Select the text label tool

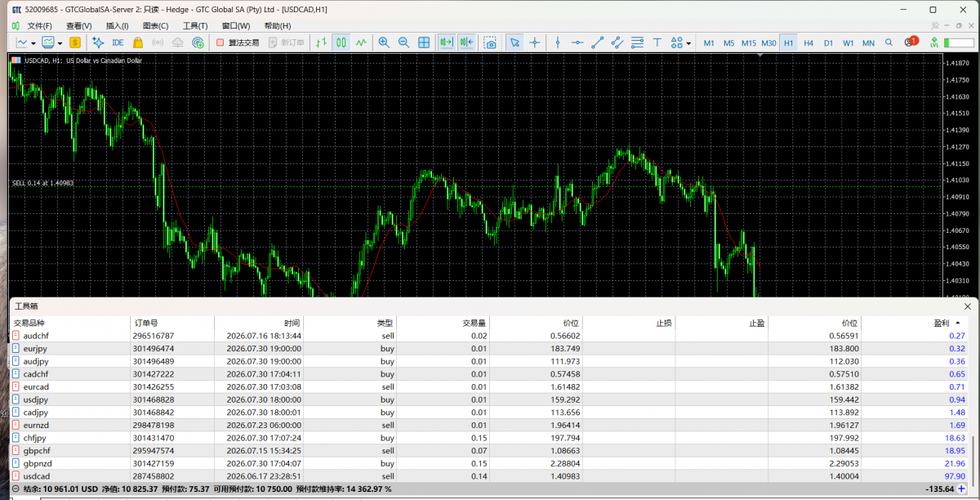click(657, 42)
